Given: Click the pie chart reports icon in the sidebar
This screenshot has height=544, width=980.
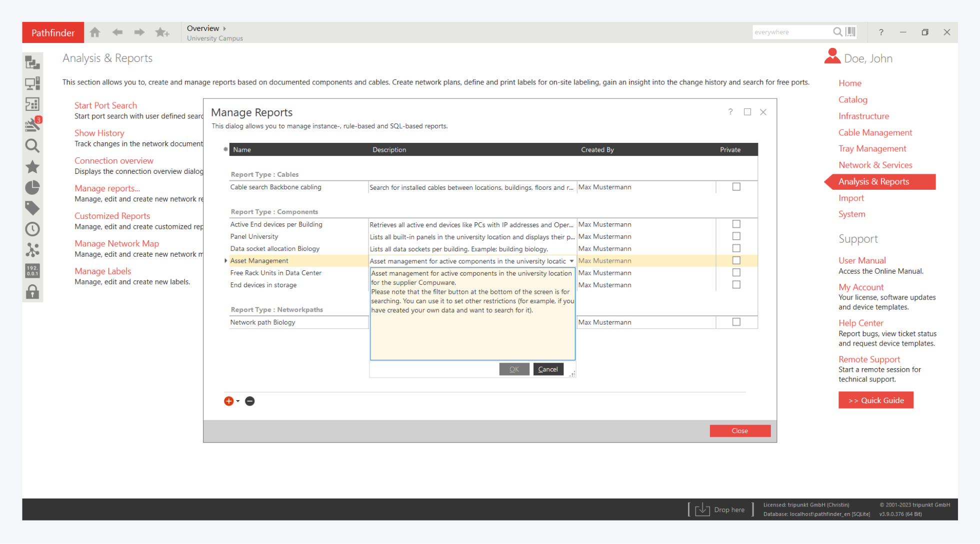Looking at the screenshot, I should click(x=32, y=187).
